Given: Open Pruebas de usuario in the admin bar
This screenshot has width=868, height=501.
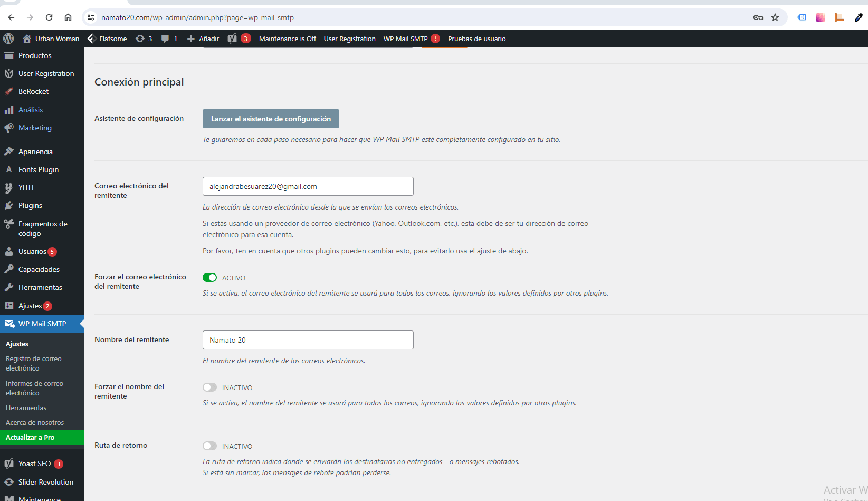Looking at the screenshot, I should (477, 39).
